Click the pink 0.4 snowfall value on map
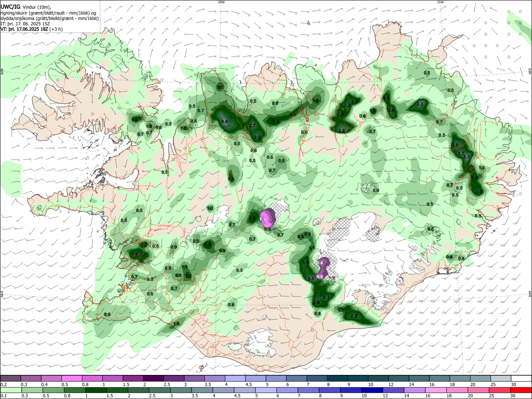 tap(320, 263)
